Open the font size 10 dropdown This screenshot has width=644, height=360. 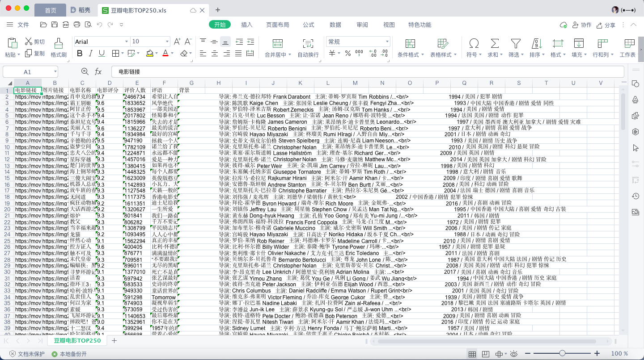(166, 42)
